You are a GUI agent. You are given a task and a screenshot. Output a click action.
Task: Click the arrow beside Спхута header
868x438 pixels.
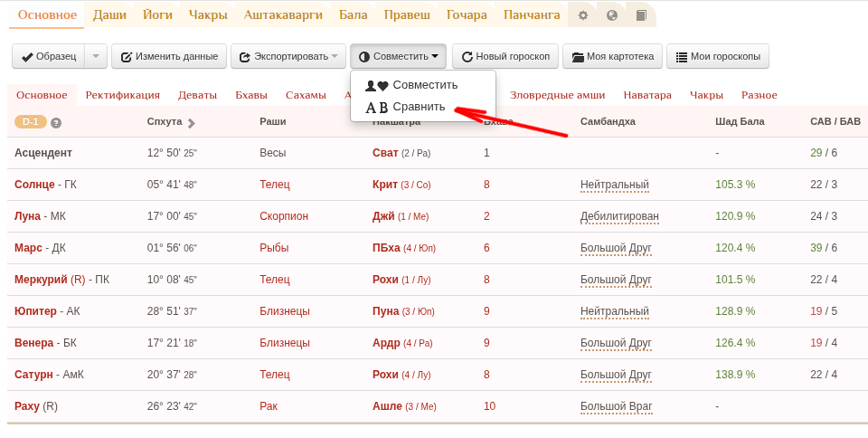tap(191, 123)
